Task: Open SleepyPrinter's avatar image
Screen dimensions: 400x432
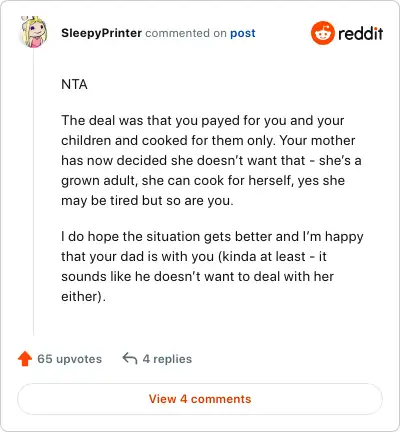Action: point(34,32)
